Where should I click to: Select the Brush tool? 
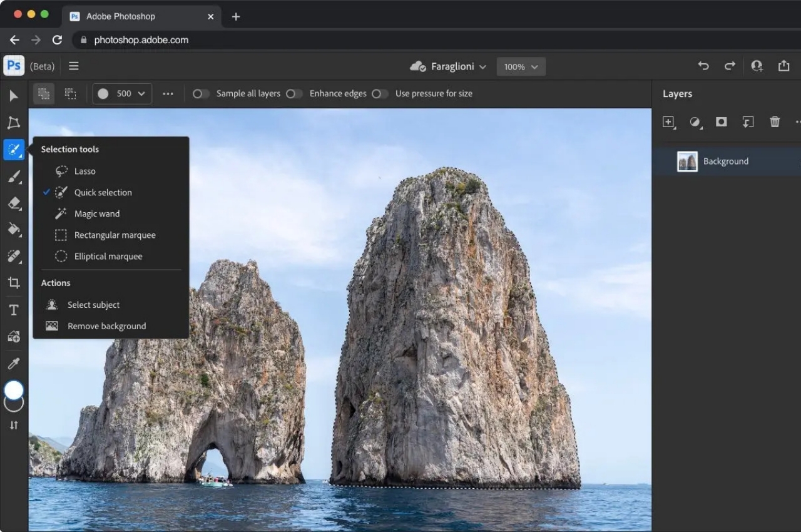pyautogui.click(x=14, y=176)
